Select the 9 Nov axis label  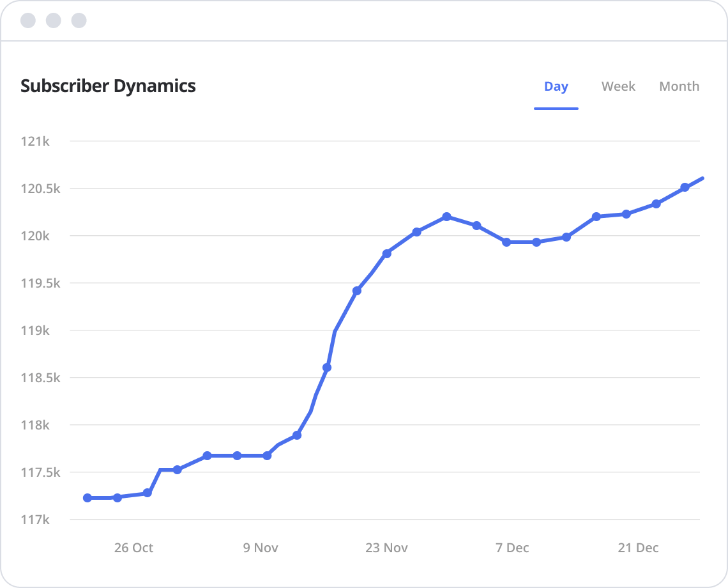261,548
